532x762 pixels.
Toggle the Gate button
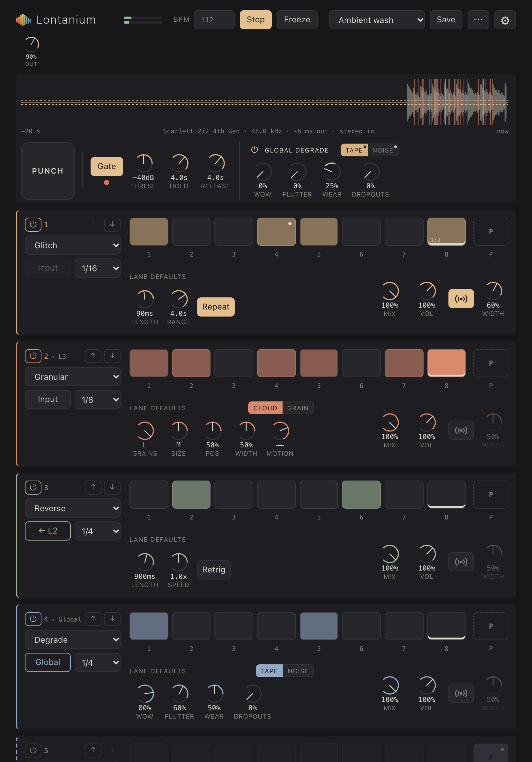107,166
